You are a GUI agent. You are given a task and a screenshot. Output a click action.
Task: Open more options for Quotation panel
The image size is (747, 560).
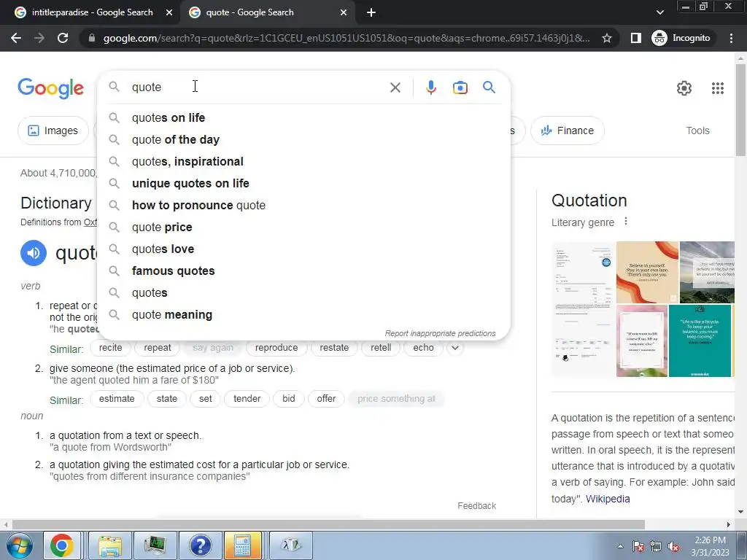point(625,222)
